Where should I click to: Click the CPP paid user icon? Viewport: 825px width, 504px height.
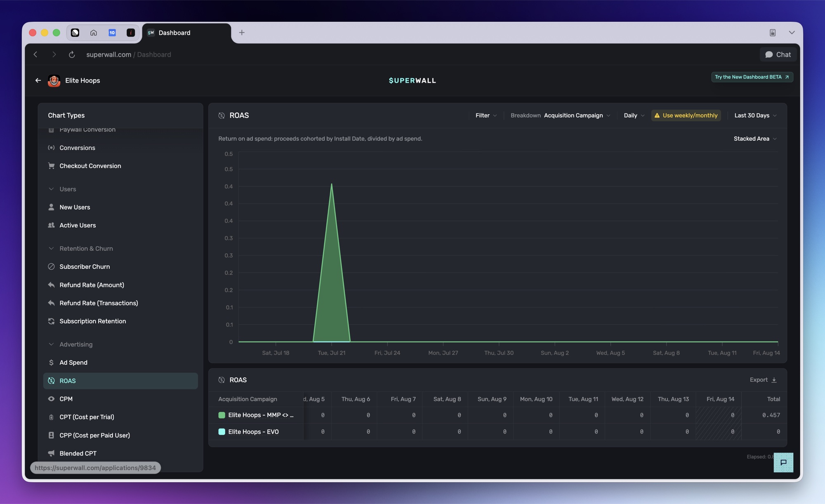[x=51, y=435]
